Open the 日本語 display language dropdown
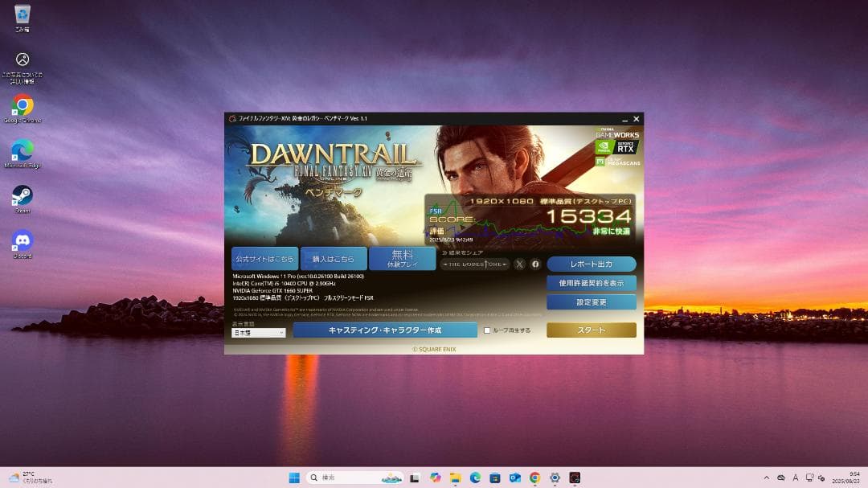Viewport: 868px width, 488px height. coord(257,333)
